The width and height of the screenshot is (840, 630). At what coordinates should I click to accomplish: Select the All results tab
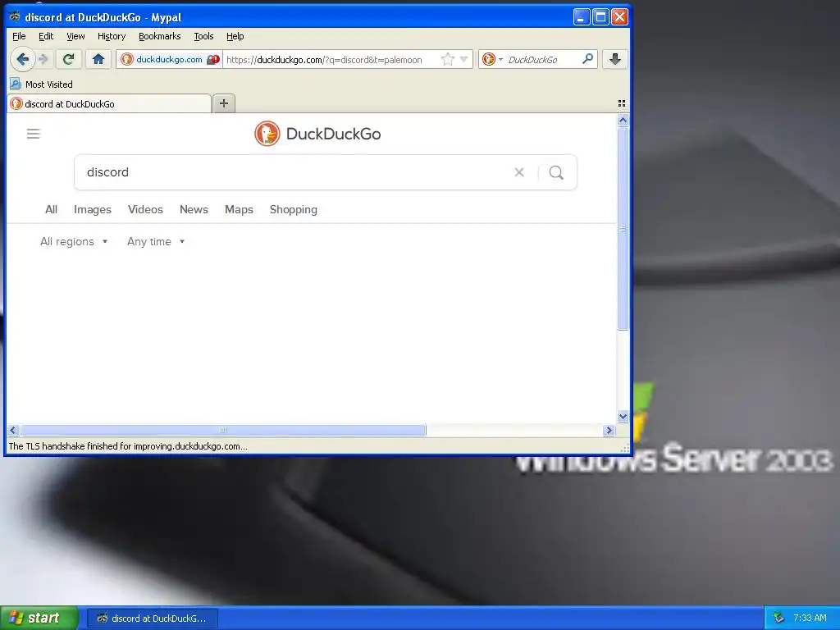click(x=51, y=209)
